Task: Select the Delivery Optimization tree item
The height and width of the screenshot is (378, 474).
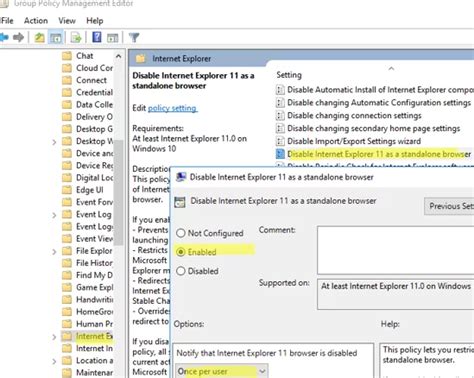Action: (94, 117)
